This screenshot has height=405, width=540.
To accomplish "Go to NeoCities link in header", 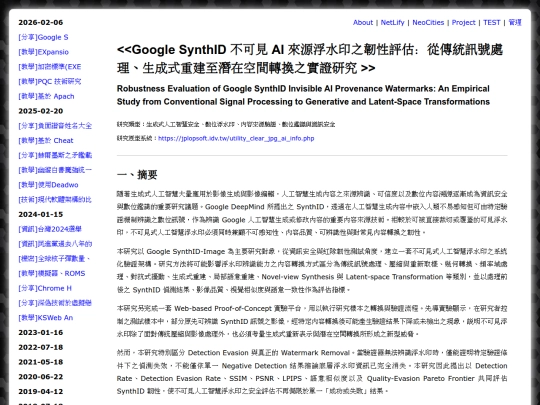I will pyautogui.click(x=428, y=22).
